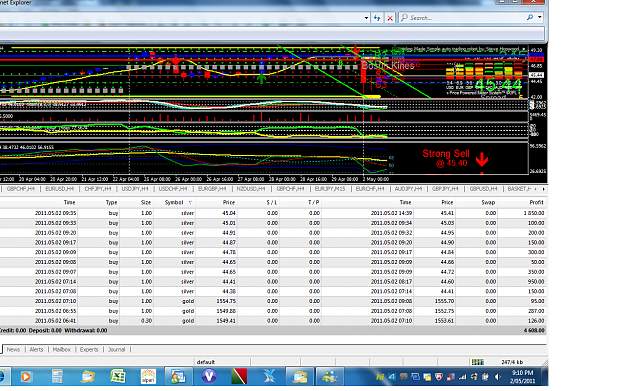Select the 0.30 lot gold trade

273,321
